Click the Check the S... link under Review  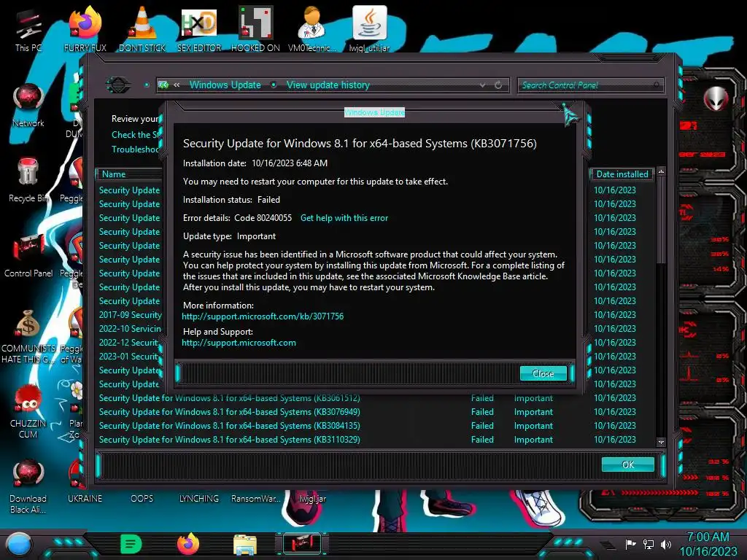[136, 135]
